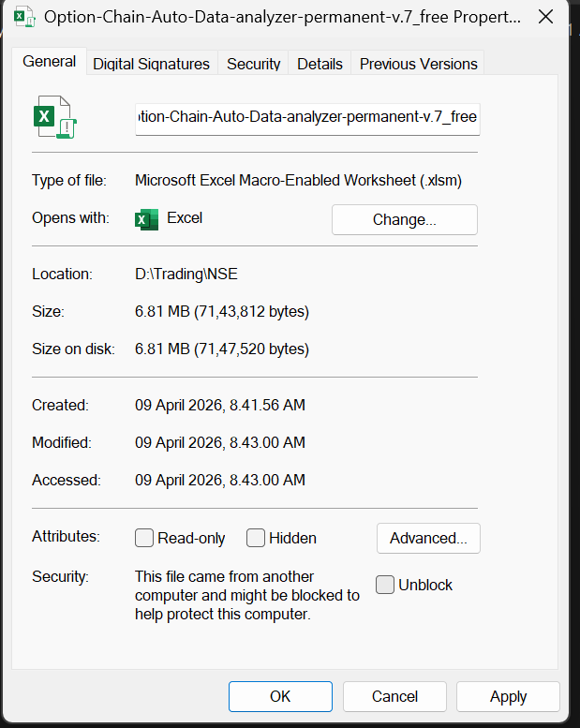Tick the Hidden attribute checkbox

[x=256, y=538]
